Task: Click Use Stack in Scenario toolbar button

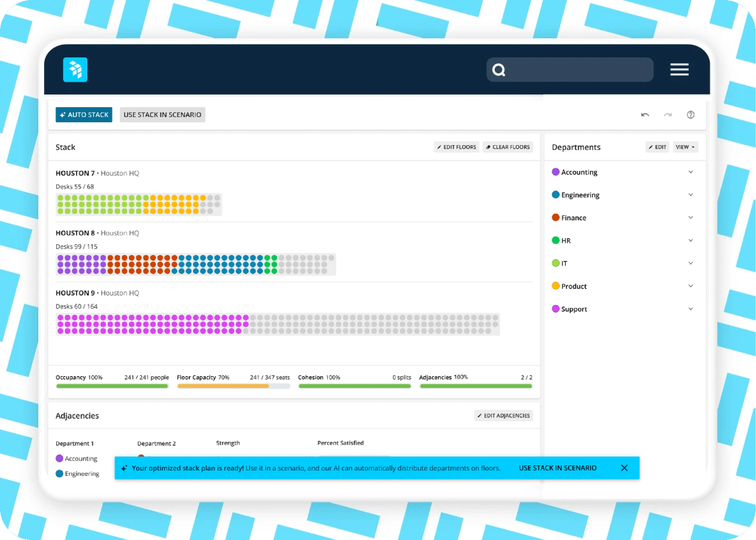Action: (x=162, y=115)
